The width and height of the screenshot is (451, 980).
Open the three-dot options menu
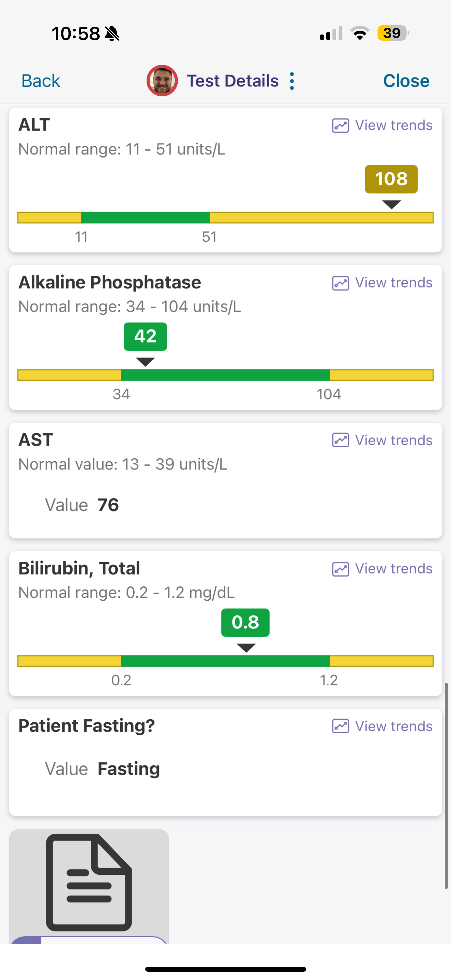pyautogui.click(x=292, y=81)
